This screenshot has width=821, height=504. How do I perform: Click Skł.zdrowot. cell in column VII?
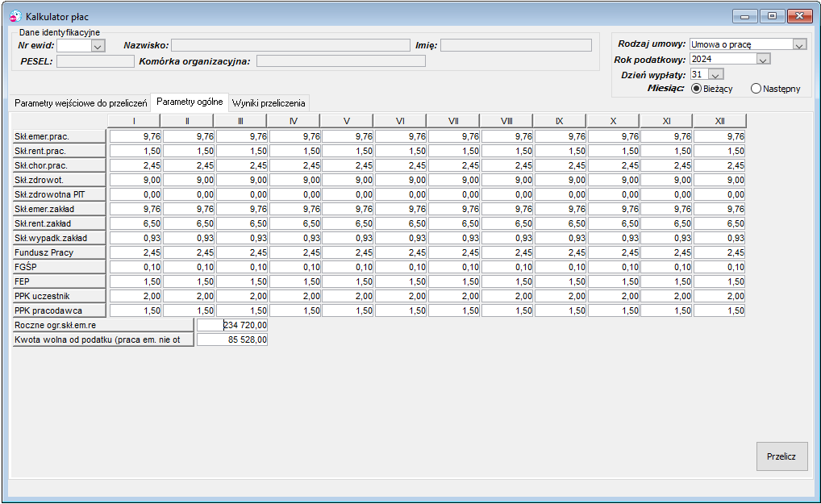click(x=454, y=180)
